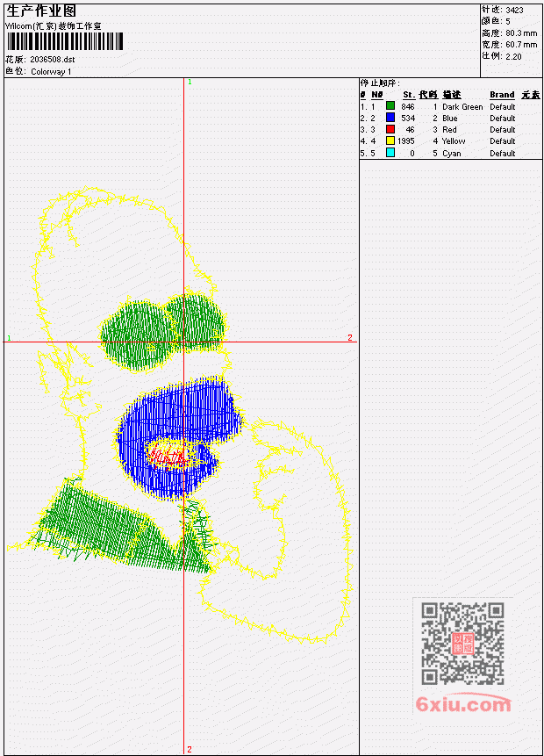The image size is (544, 756).
Task: Click the St. column header
Action: point(409,95)
